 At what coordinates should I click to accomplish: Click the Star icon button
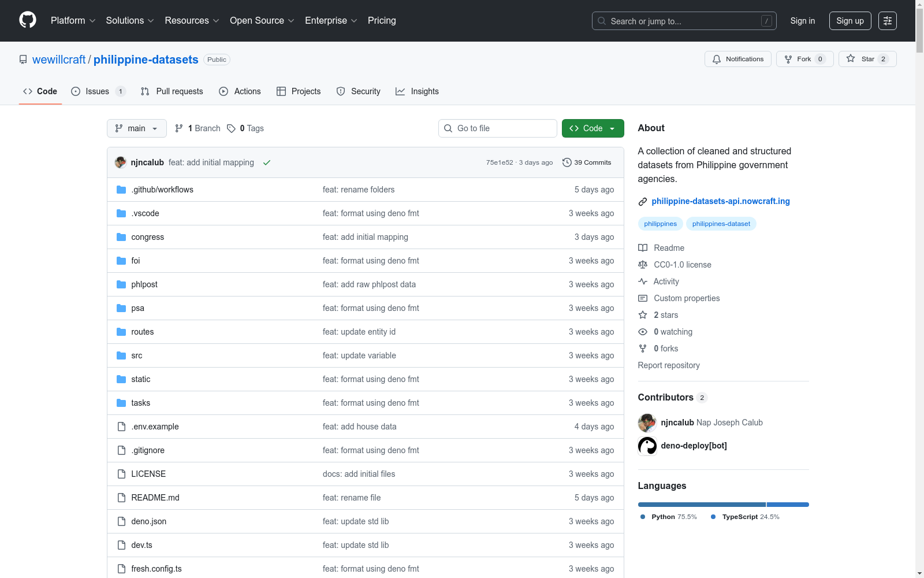867,59
